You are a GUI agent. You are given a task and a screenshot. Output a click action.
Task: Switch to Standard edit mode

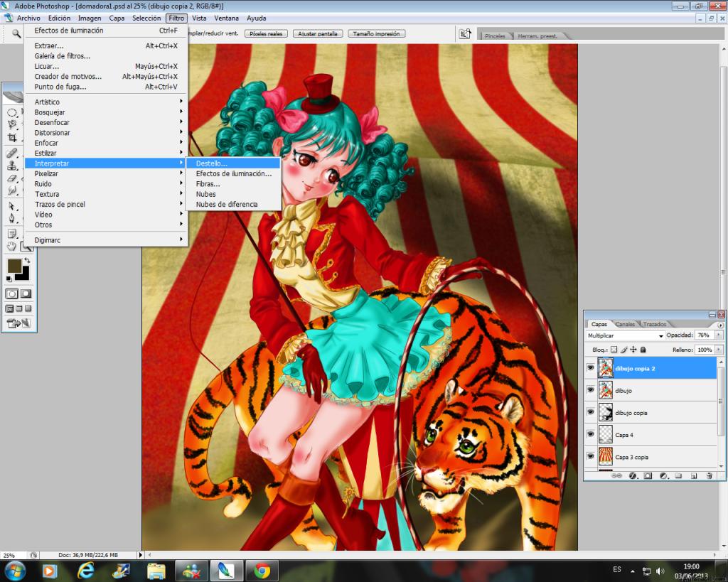pyautogui.click(x=12, y=293)
